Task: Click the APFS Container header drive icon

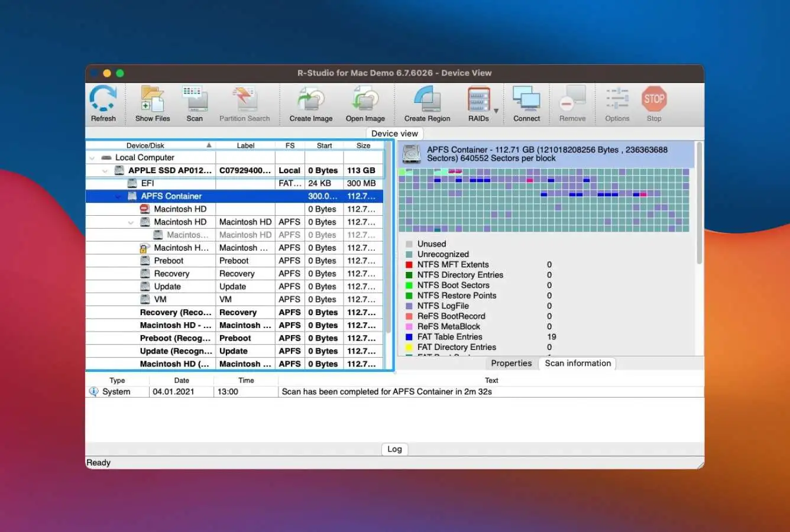Action: (x=412, y=154)
